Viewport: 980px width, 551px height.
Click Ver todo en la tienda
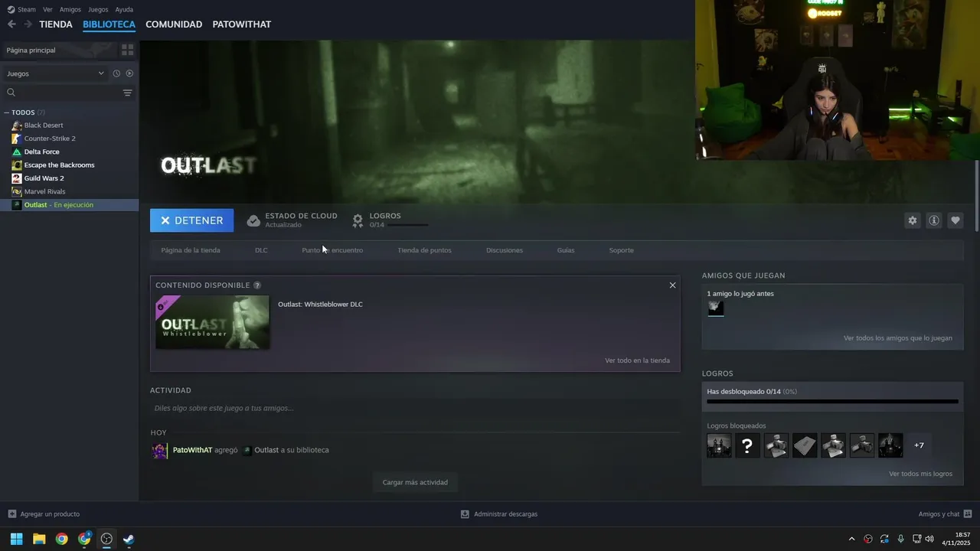(637, 360)
